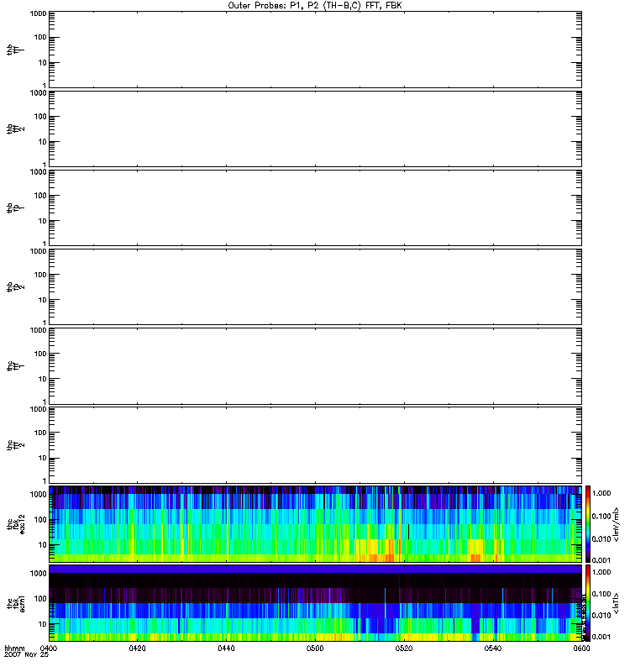630x672 pixels.
Task: Click 0.001 on the nT color scale
Action: tap(601, 637)
